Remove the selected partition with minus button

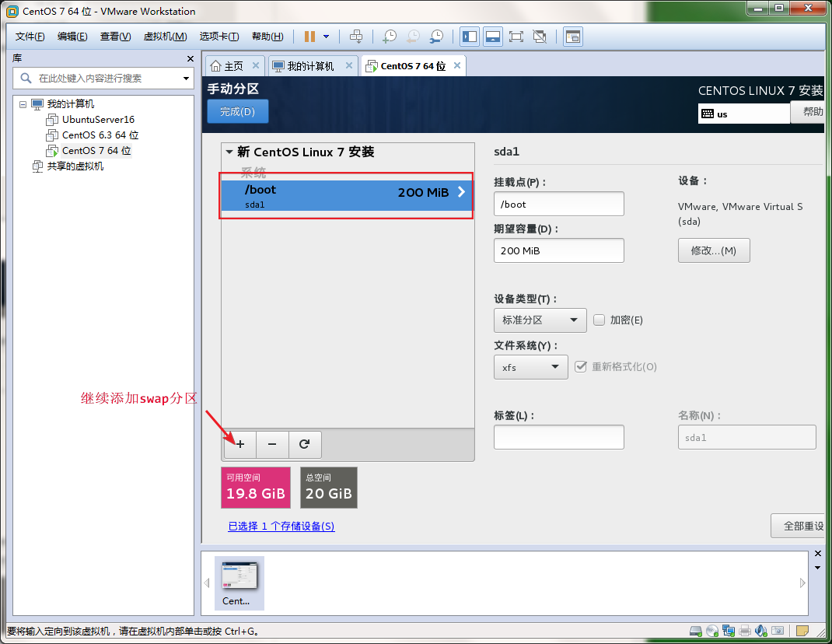click(x=272, y=444)
